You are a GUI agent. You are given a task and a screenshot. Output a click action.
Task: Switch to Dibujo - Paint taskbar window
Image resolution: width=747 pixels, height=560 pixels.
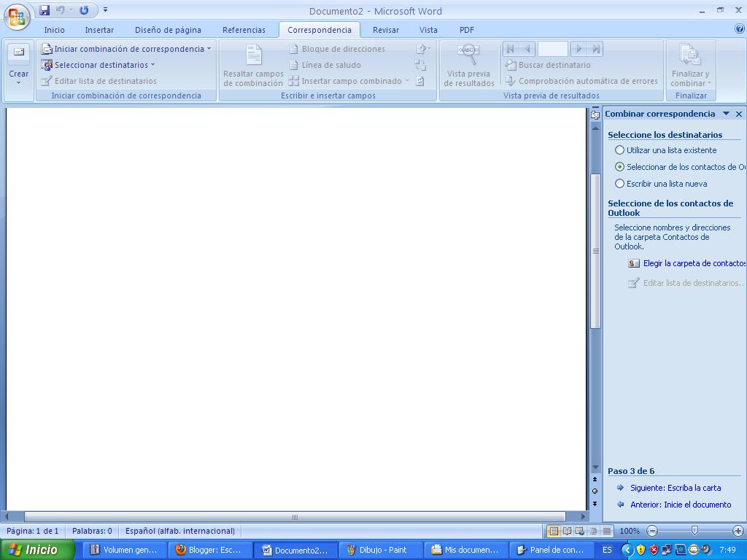(x=379, y=550)
